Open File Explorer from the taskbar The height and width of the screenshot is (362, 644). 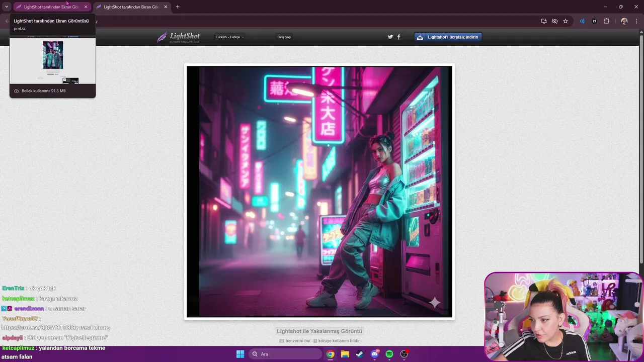[x=345, y=354]
